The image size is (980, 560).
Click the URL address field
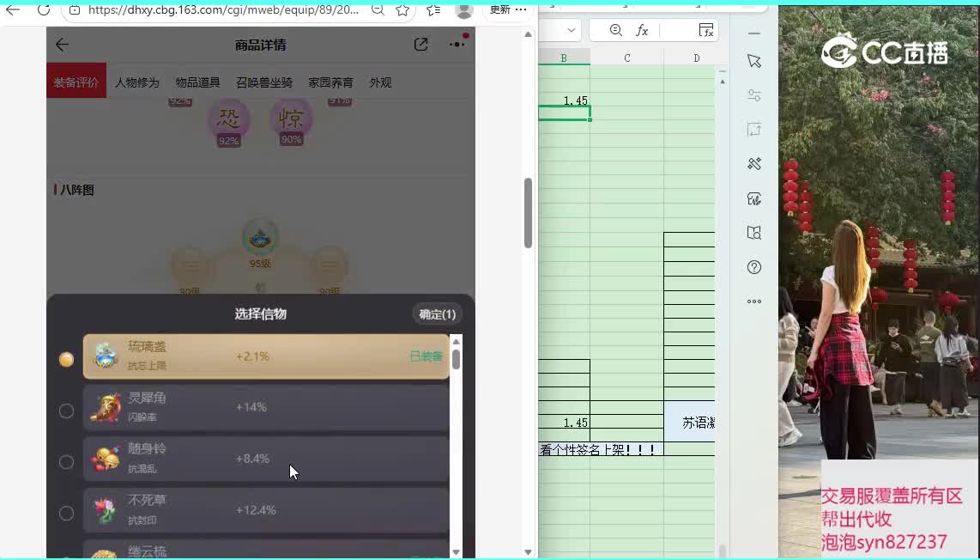click(224, 10)
